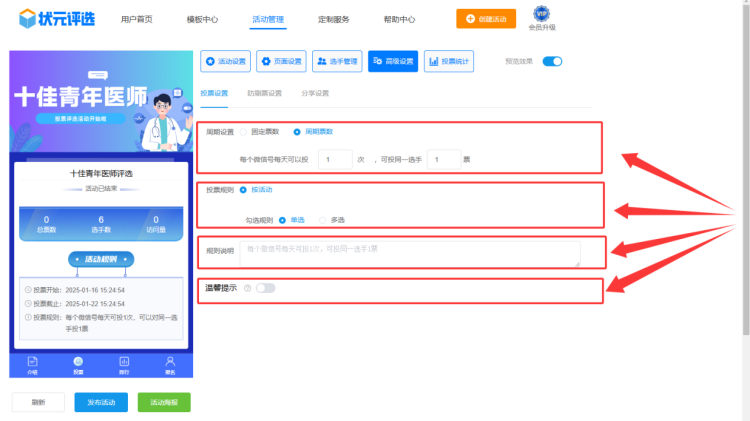The width and height of the screenshot is (750, 421).
Task: Switch to the 分享设置 tab
Action: pos(314,93)
